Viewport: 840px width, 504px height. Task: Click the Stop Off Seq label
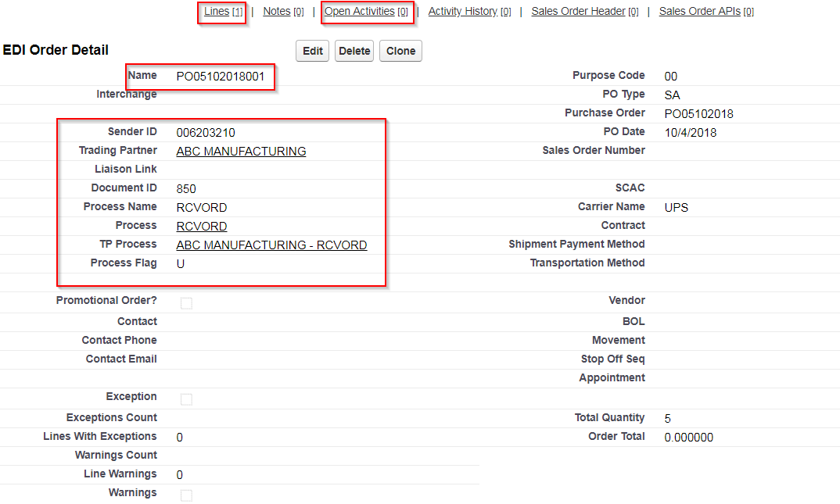point(613,359)
